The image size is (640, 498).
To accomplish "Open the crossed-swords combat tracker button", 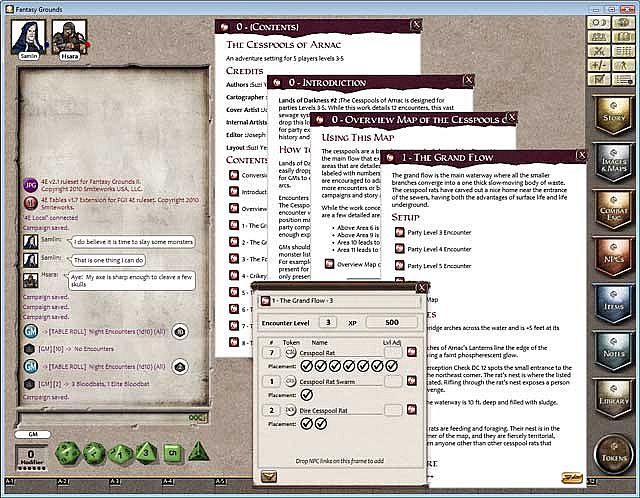I will coord(599,51).
